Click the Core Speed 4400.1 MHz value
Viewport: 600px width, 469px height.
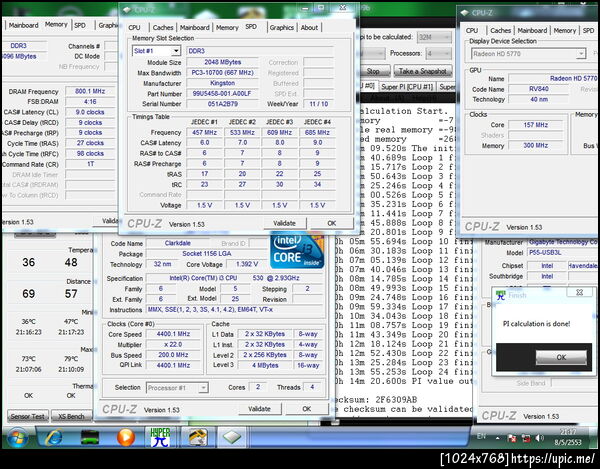click(x=173, y=334)
